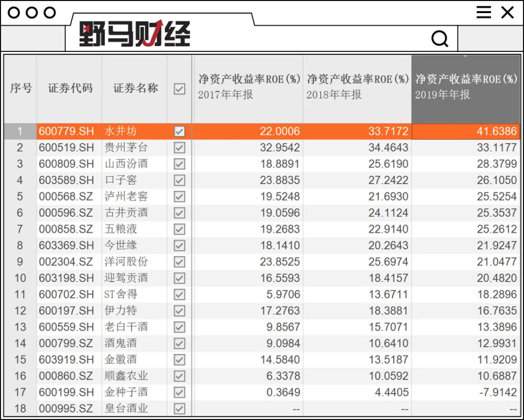The width and height of the screenshot is (524, 420).
Task: Toggle the checkbox for 古井贡酒
Action: coord(179,213)
